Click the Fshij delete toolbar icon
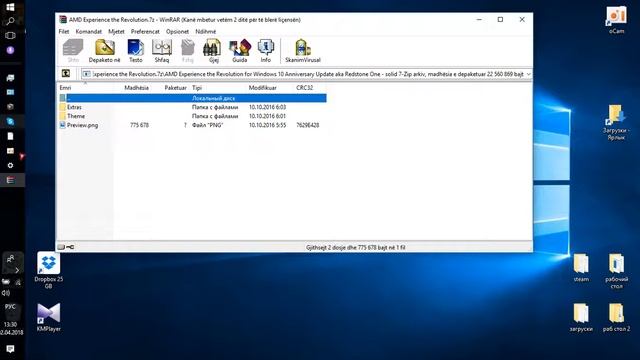The width and height of the screenshot is (640, 360). click(188, 51)
